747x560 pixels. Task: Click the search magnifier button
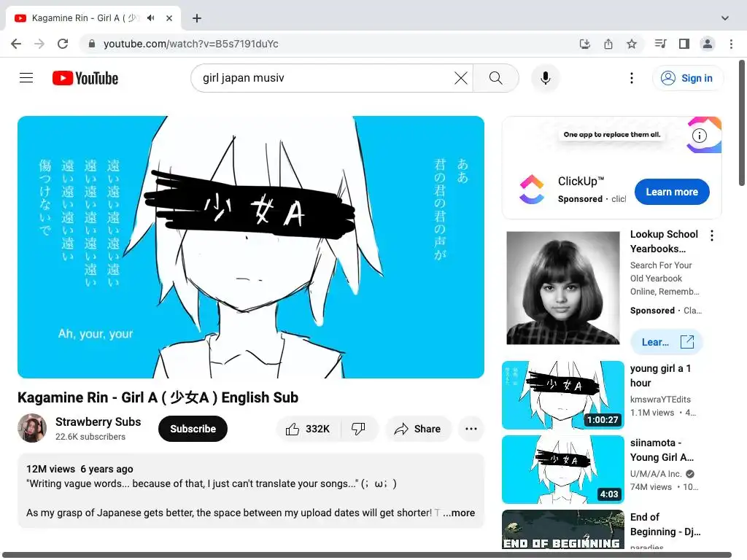495,78
